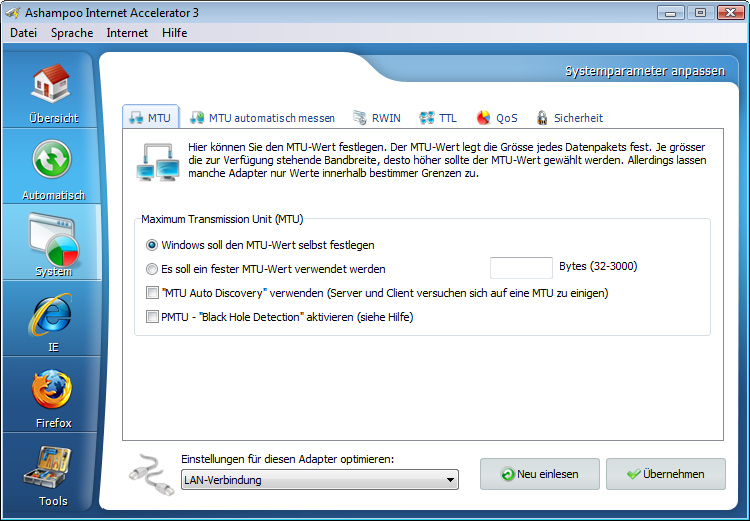
Task: Click the Übernehmen button
Action: click(x=665, y=474)
